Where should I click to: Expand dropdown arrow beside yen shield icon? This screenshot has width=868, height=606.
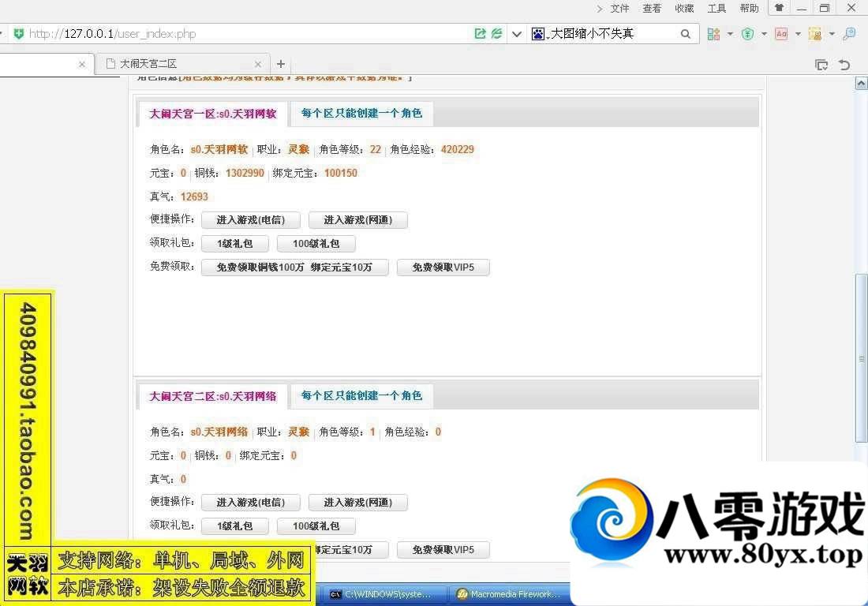click(765, 34)
